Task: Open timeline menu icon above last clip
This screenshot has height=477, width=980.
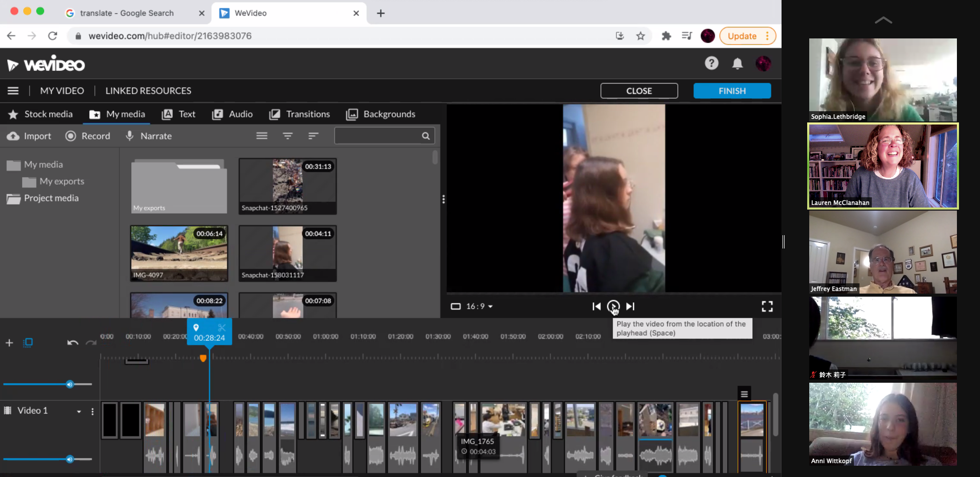Action: click(744, 393)
